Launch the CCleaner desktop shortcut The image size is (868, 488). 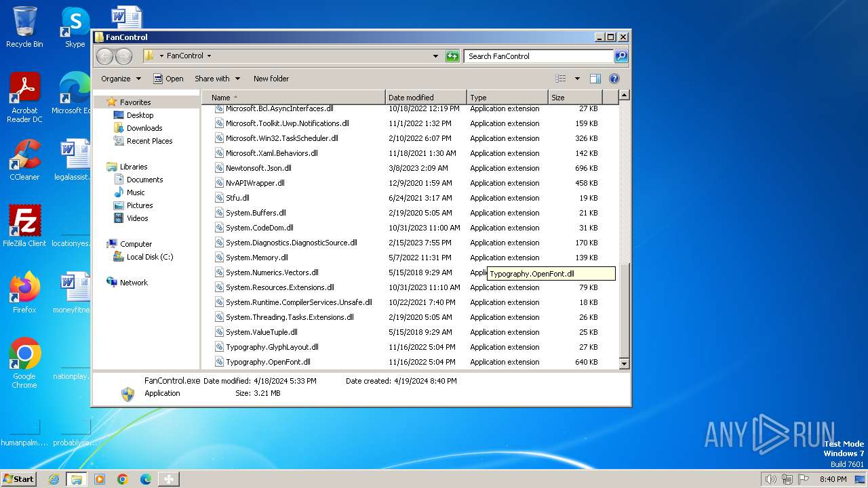pos(24,160)
